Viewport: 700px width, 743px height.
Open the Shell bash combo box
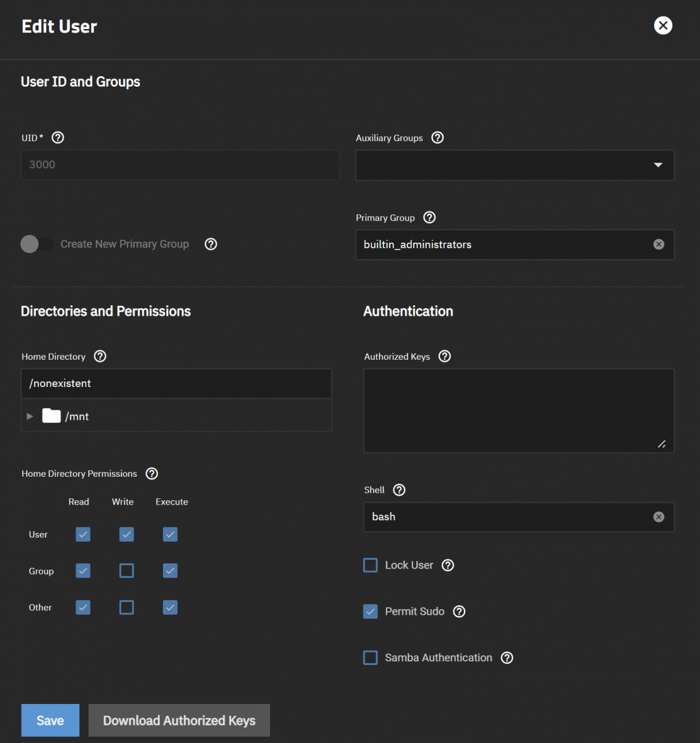coord(518,517)
